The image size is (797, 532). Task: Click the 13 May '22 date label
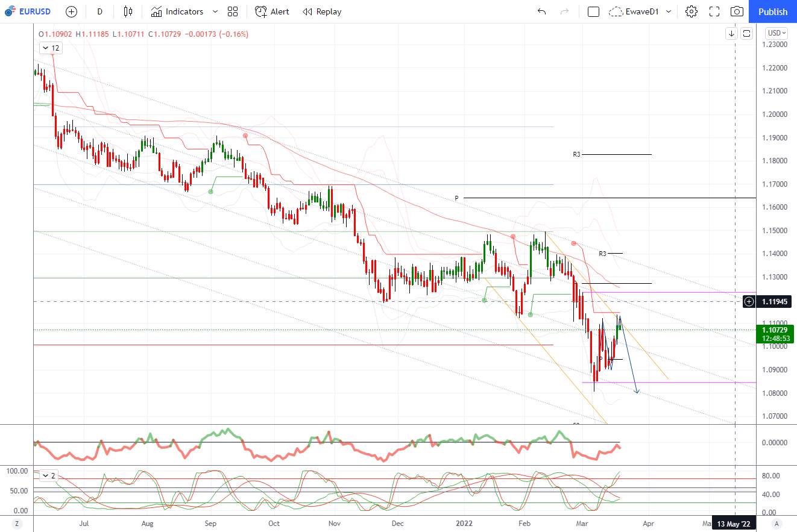click(x=733, y=523)
